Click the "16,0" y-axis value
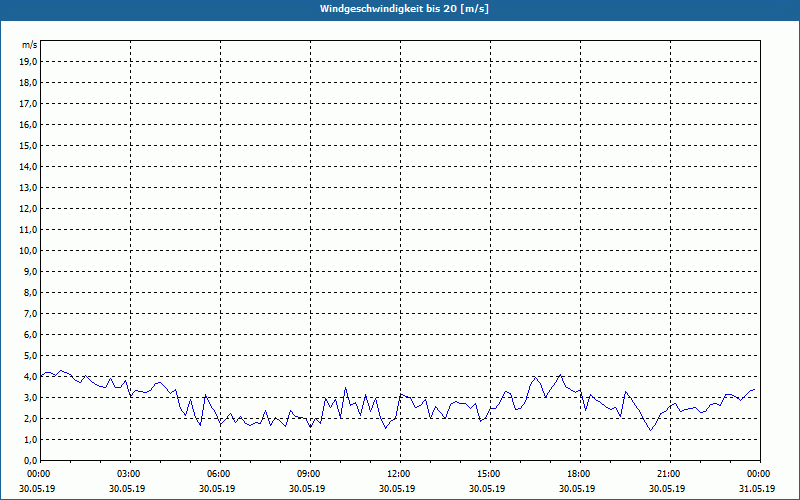The image size is (800, 500). pos(28,124)
